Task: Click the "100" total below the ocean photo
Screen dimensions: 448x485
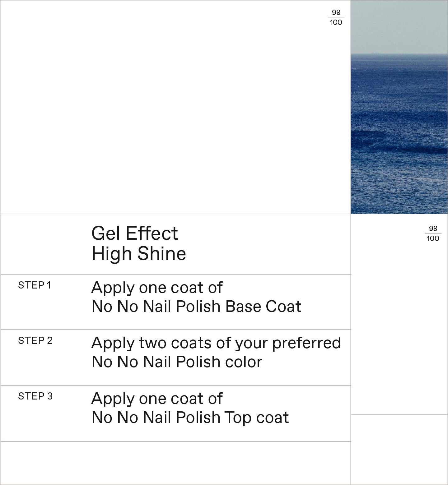Action: 433,238
